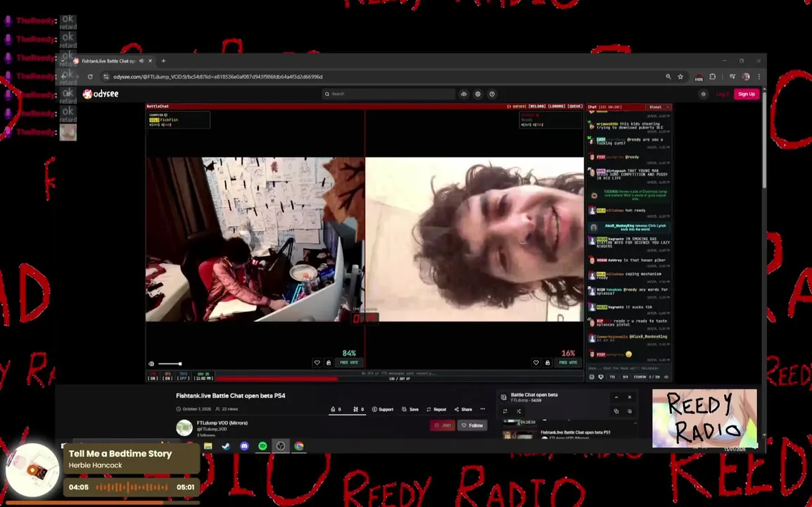Open the Odysee home logo

101,94
